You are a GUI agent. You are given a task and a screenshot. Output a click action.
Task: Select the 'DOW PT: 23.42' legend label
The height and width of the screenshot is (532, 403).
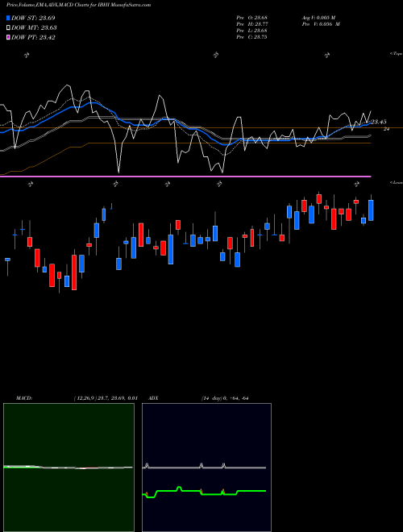[x=33, y=37]
